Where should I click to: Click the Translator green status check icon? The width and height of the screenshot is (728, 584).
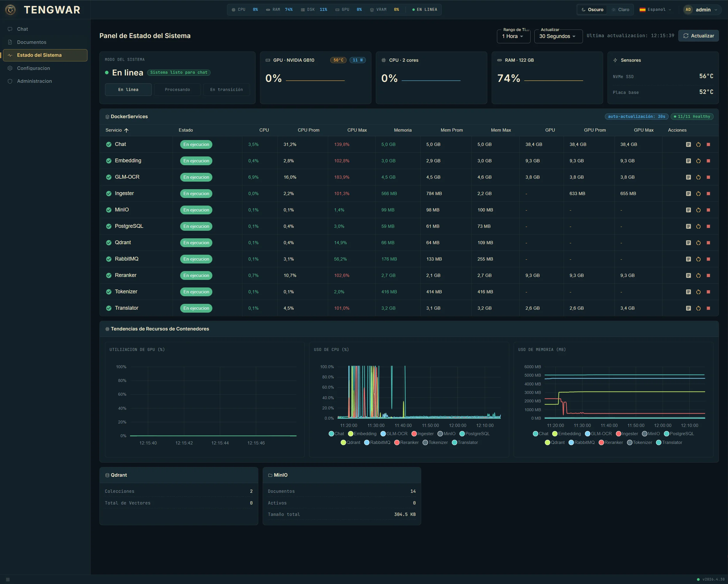(x=109, y=308)
